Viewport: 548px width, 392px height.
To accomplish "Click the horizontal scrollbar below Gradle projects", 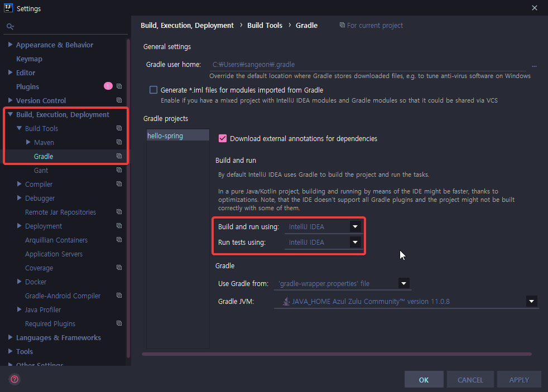I will [x=337, y=354].
